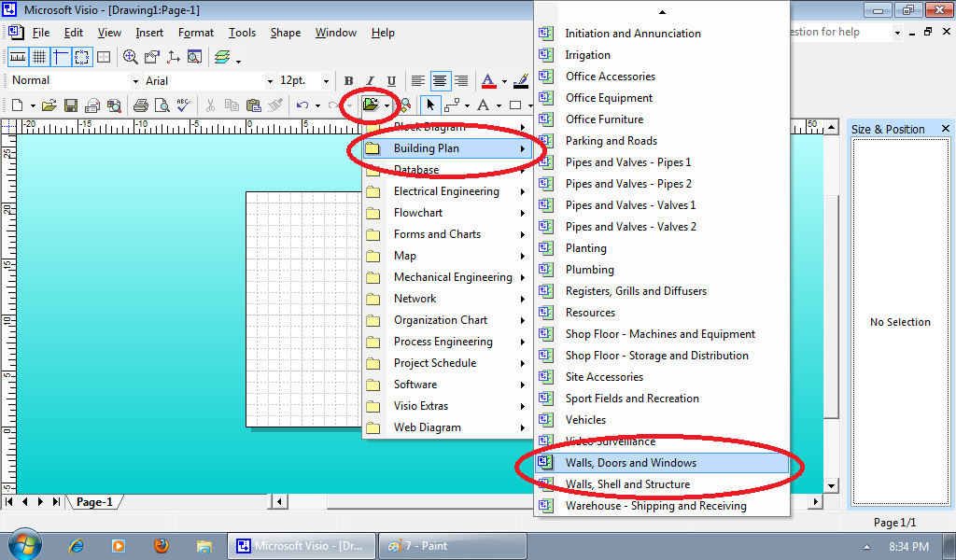Image resolution: width=956 pixels, height=560 pixels.
Task: Apply the red font color
Action: click(x=488, y=81)
